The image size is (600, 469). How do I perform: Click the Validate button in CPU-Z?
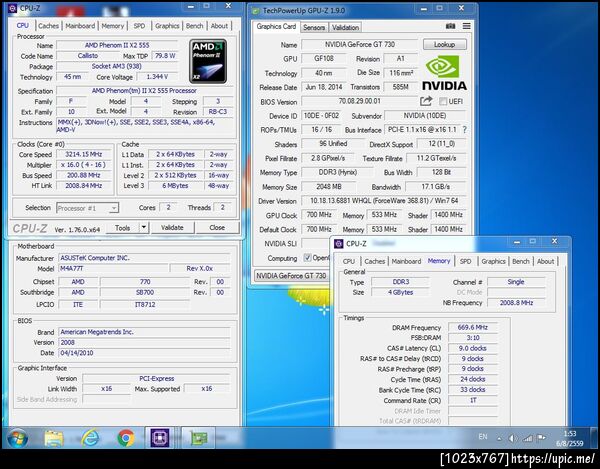tap(172, 227)
